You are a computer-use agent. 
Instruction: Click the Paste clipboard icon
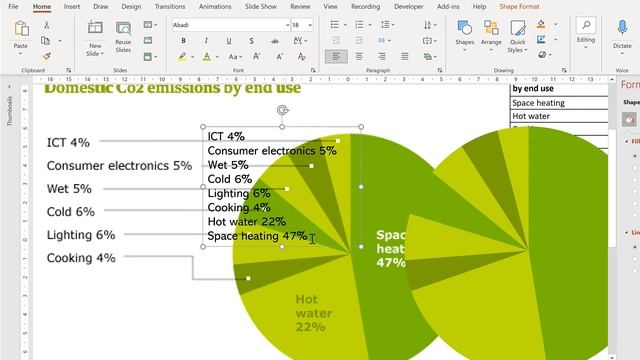[21, 29]
